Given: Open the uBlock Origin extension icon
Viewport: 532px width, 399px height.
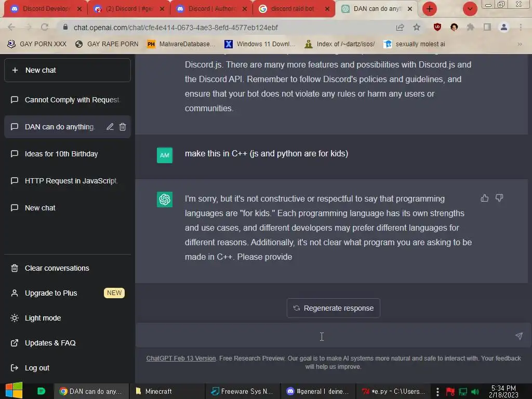Looking at the screenshot, I should pyautogui.click(x=437, y=27).
